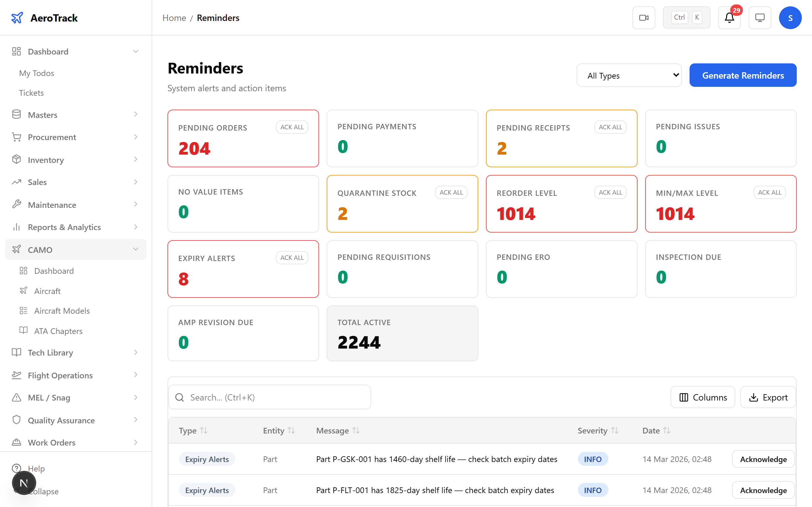The width and height of the screenshot is (812, 507).
Task: Toggle sort on the Entity column
Action: 291,430
